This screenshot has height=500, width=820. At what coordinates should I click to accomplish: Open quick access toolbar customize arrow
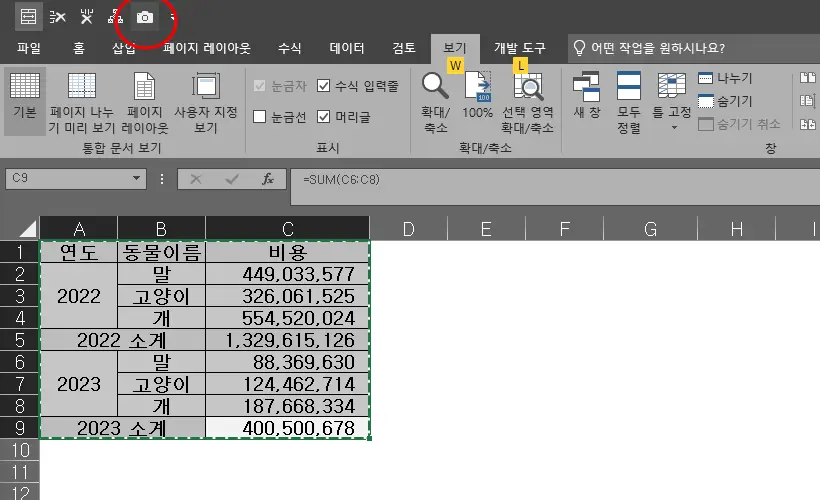(x=173, y=17)
